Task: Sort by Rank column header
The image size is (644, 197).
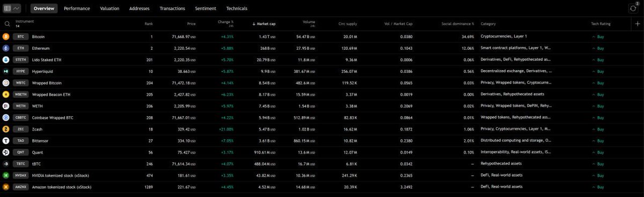Action: 149,24
